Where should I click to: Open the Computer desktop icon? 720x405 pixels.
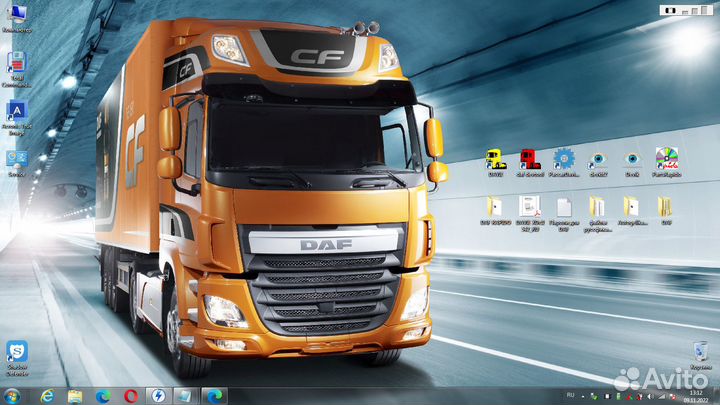click(17, 18)
